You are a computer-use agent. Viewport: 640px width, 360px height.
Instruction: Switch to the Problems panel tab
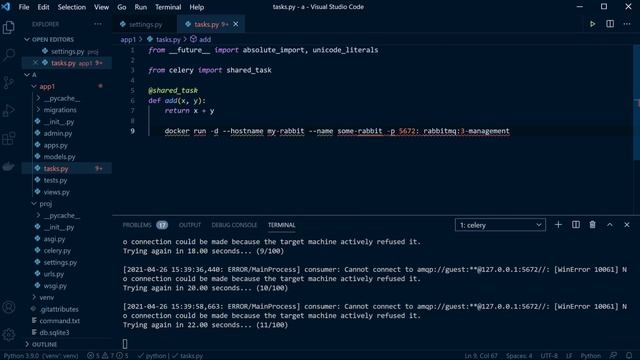pyautogui.click(x=145, y=225)
